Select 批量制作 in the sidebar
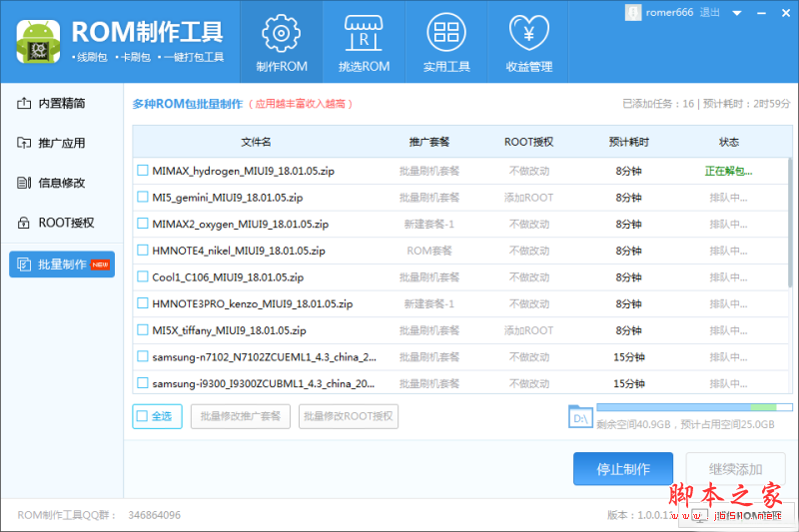Image resolution: width=799 pixels, height=532 pixels. click(62, 265)
